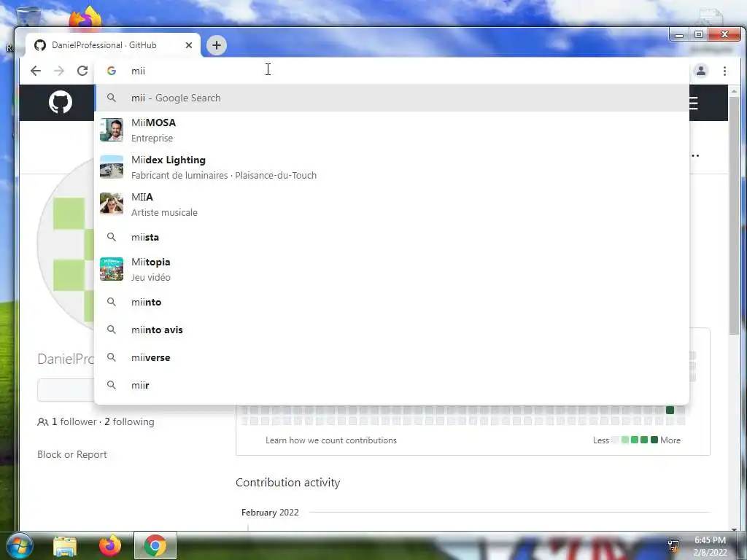747x560 pixels.
Task: Click the 'Block or Report' link
Action: [72, 455]
